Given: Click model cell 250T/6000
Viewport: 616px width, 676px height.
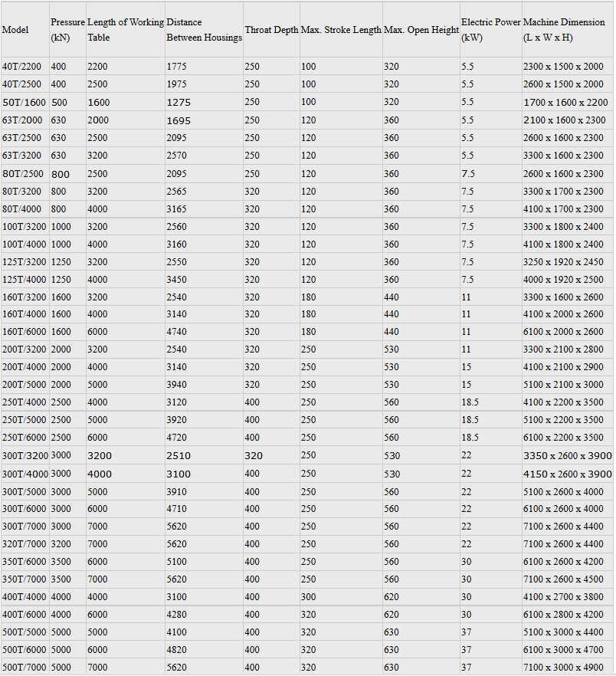Looking at the screenshot, I should pyautogui.click(x=25, y=437).
